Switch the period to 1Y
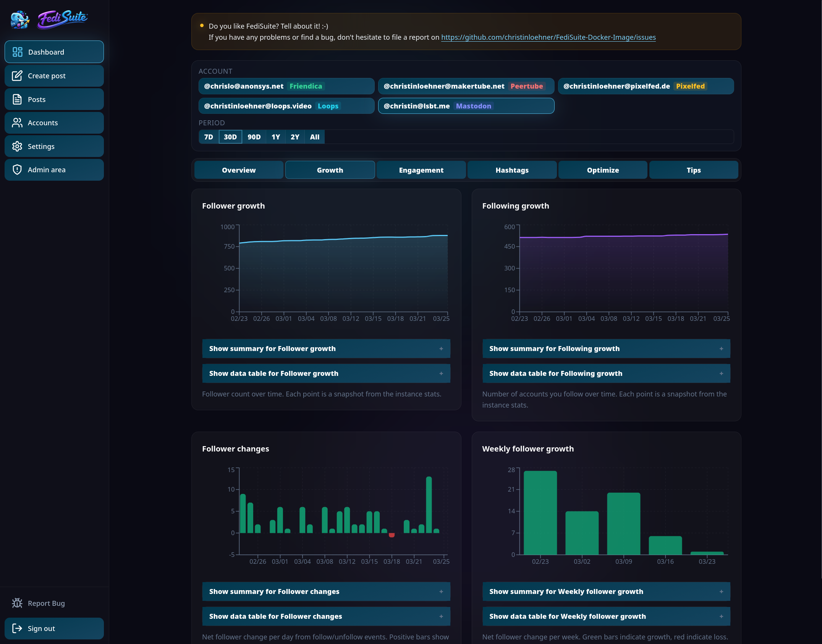The height and width of the screenshot is (644, 822). (x=275, y=137)
